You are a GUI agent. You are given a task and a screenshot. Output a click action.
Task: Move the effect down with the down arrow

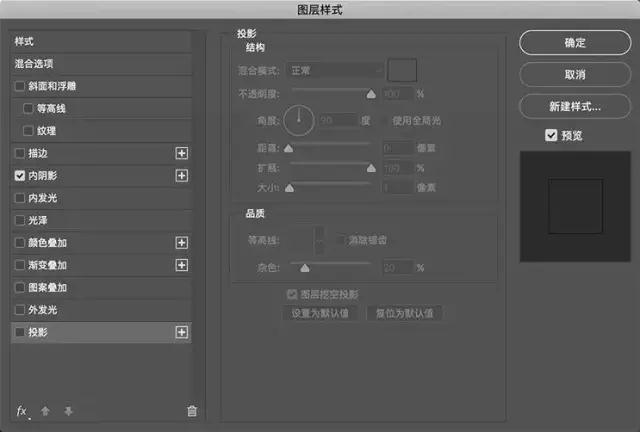68,411
